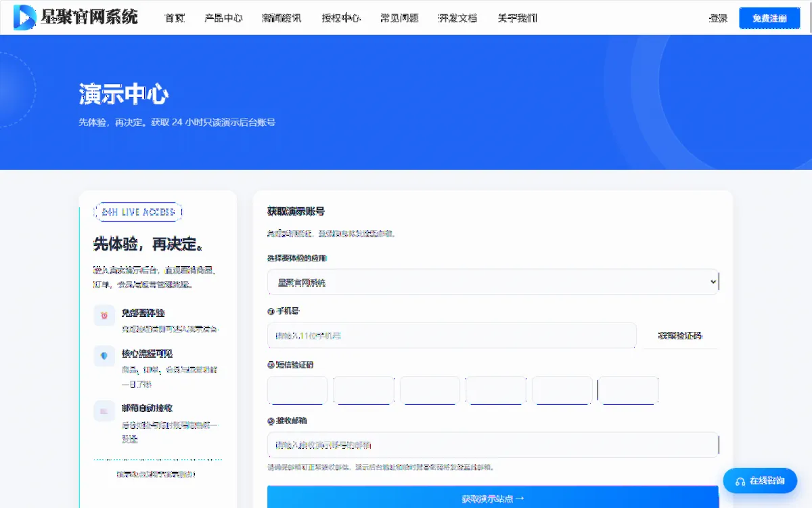This screenshot has height=508, width=812.
Task: Open 开发文档 in the top navigation
Action: (458, 18)
